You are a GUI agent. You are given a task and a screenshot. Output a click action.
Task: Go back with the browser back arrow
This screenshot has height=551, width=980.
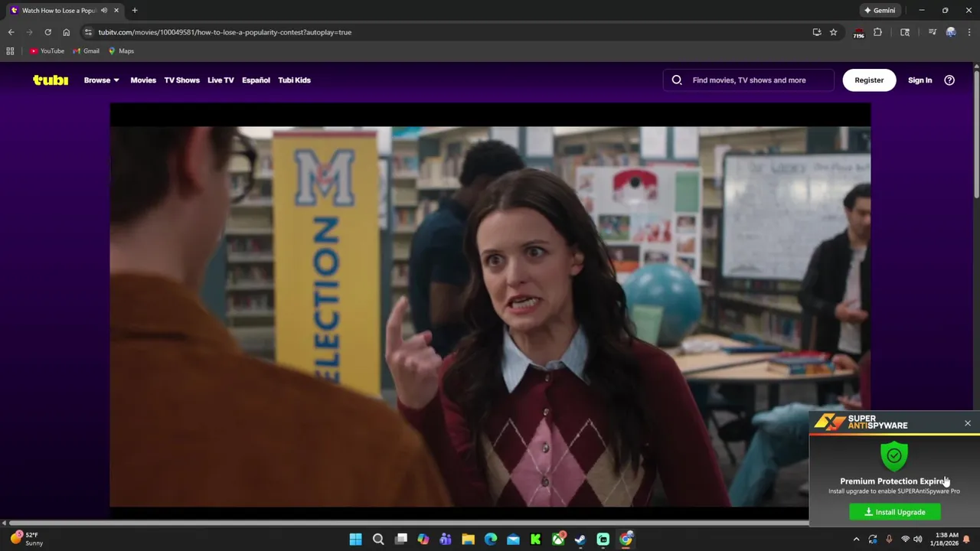coord(11,32)
